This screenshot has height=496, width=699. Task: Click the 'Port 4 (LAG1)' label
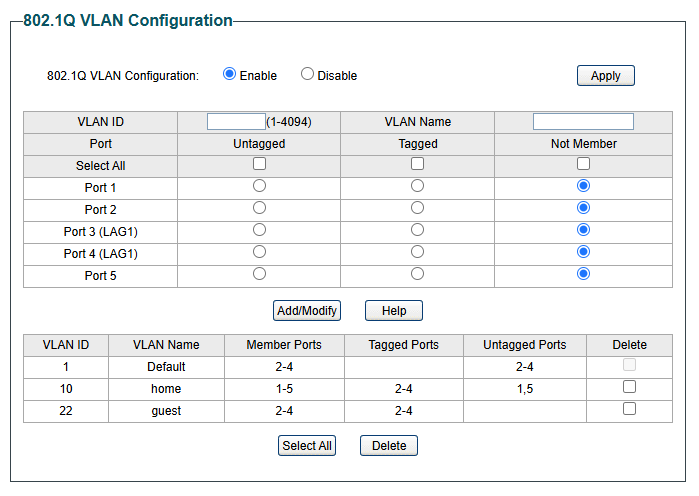click(100, 254)
